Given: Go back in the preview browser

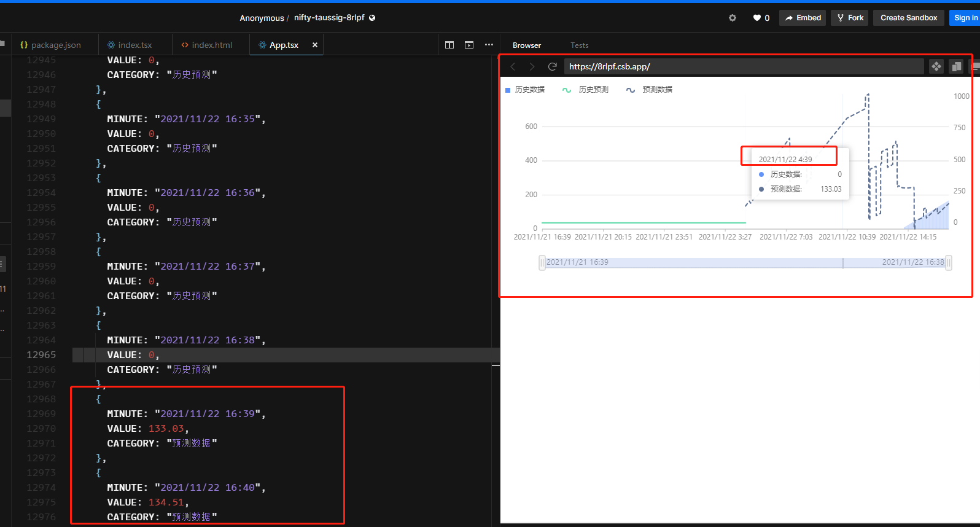Looking at the screenshot, I should click(x=513, y=66).
